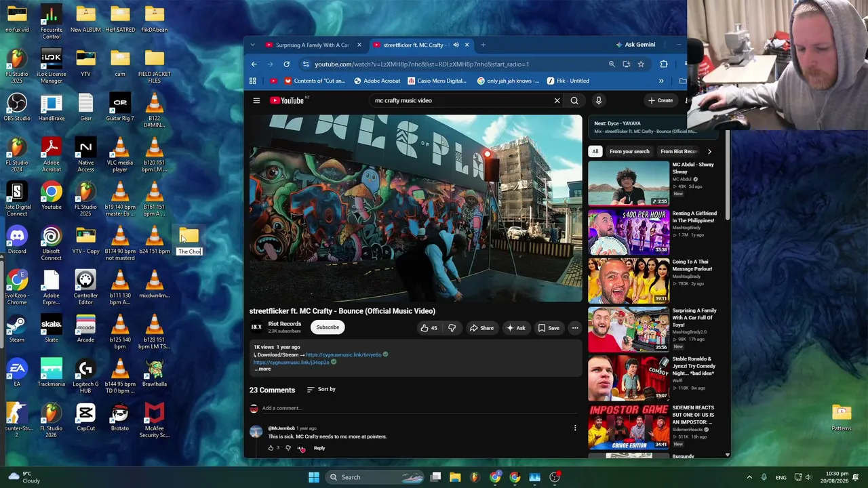The image size is (868, 488).
Task: Open Ask Gemini in Chrome
Action: click(x=635, y=45)
